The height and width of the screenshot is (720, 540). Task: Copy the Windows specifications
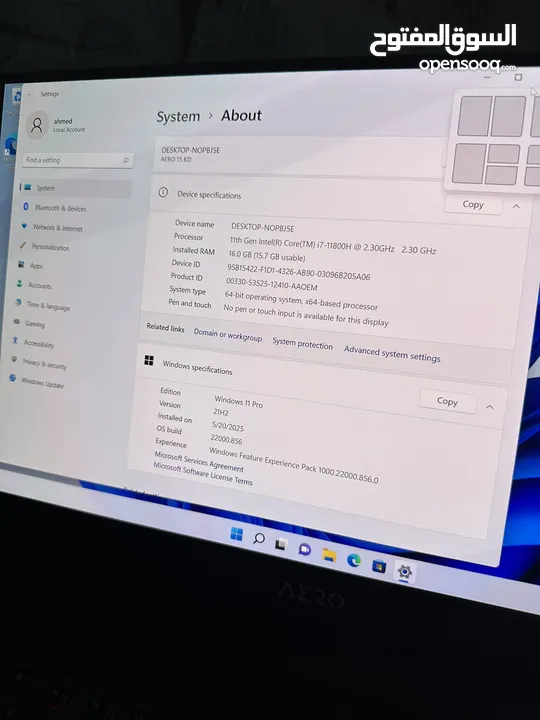point(447,402)
